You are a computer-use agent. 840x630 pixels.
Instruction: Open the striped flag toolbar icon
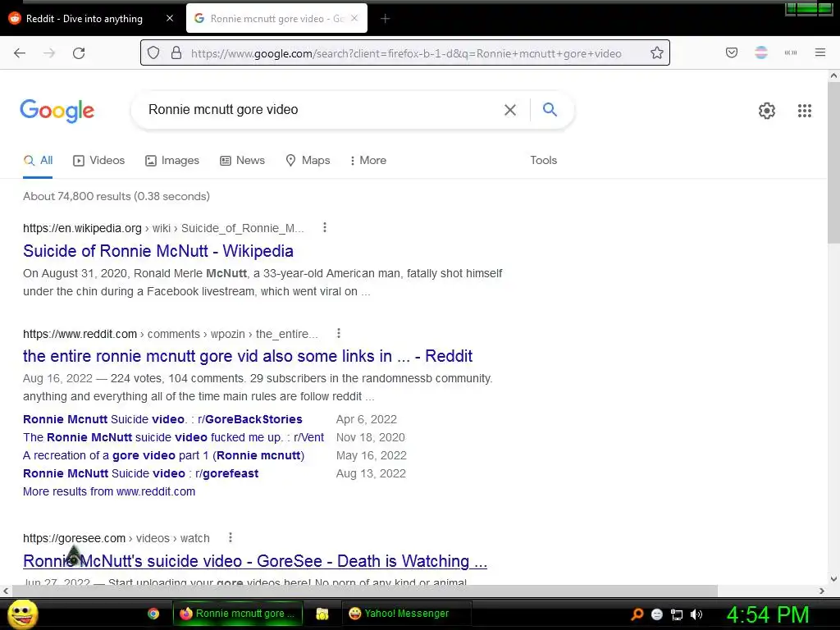pos(761,52)
